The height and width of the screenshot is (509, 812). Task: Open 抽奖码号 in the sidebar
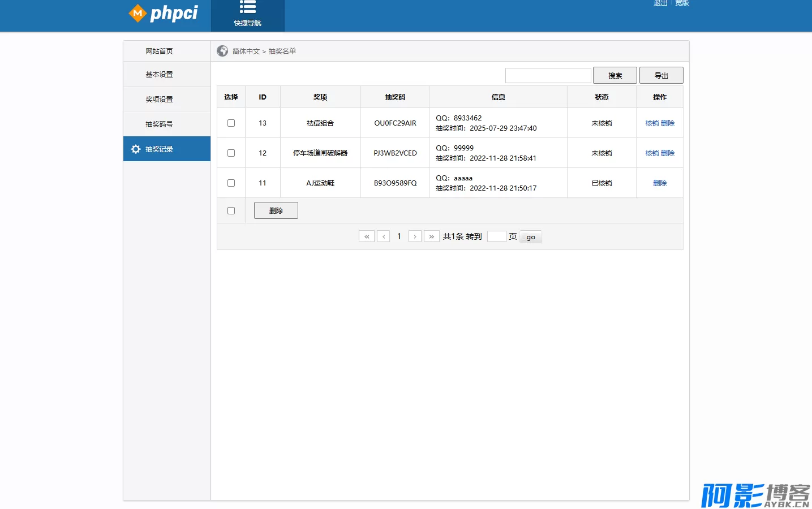159,124
